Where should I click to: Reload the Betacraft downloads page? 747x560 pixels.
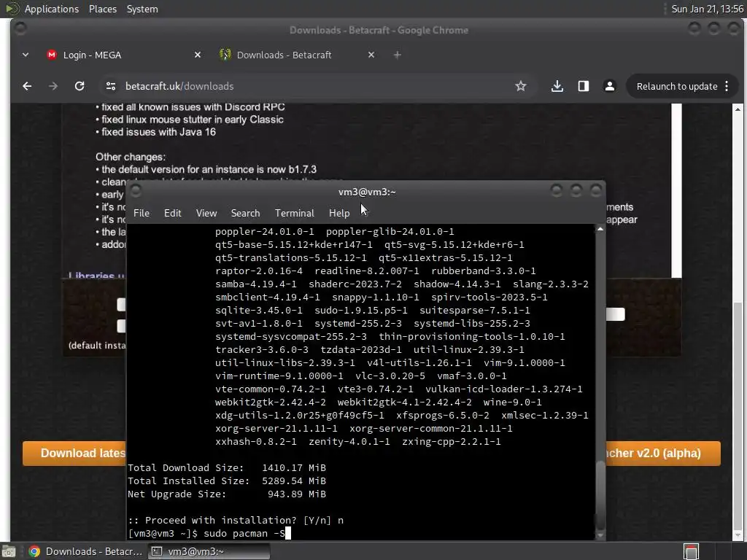point(80,86)
